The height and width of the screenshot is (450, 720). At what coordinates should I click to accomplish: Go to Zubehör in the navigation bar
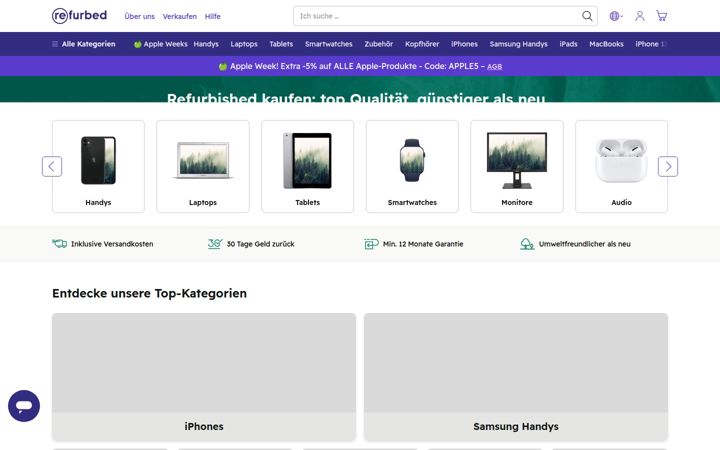pos(379,44)
